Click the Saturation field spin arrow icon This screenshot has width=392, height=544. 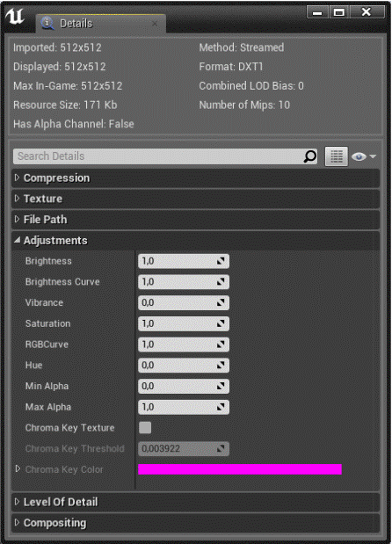pos(221,323)
